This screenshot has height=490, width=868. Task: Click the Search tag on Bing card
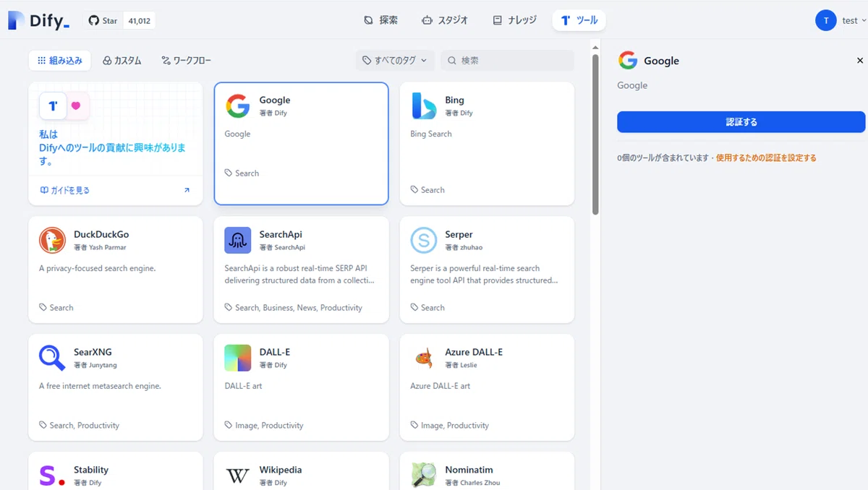(427, 190)
